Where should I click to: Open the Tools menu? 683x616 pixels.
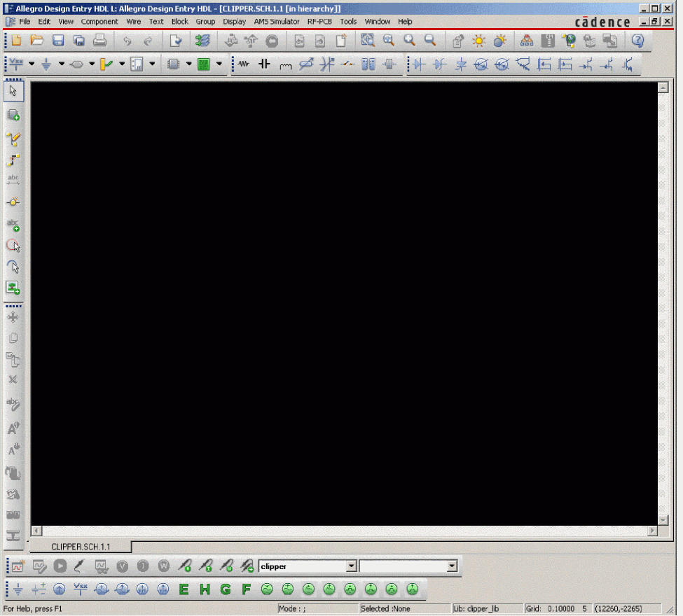pyautogui.click(x=348, y=21)
